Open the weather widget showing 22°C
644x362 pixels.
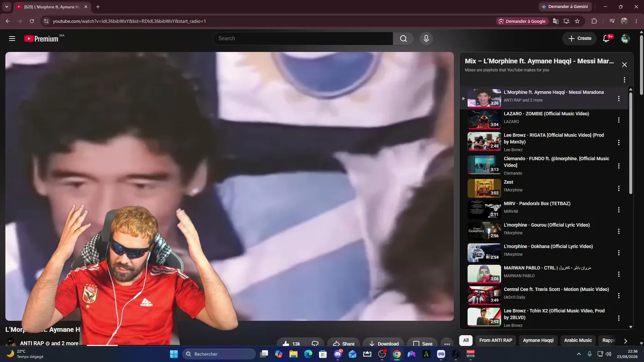[25, 354]
